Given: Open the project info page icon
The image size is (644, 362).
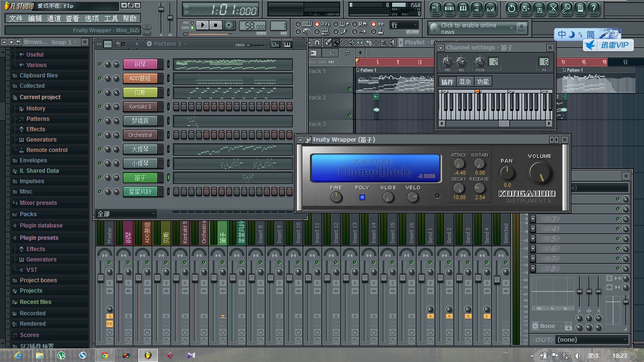Looking at the screenshot, I should click(x=580, y=8).
